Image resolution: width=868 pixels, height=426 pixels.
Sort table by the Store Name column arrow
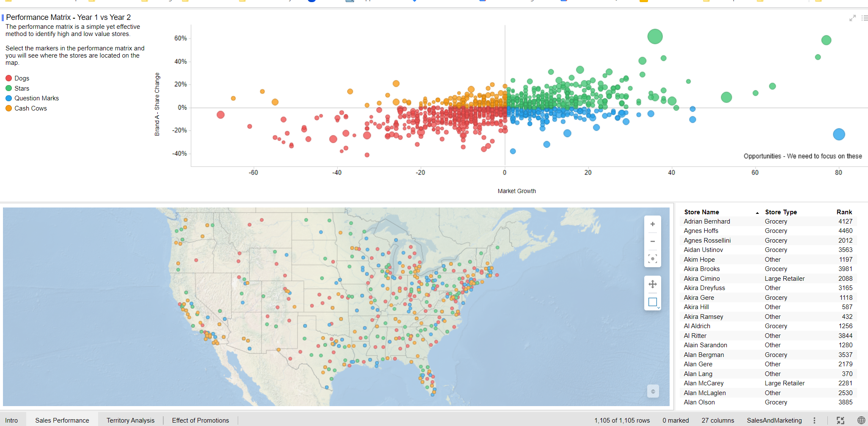pos(757,213)
